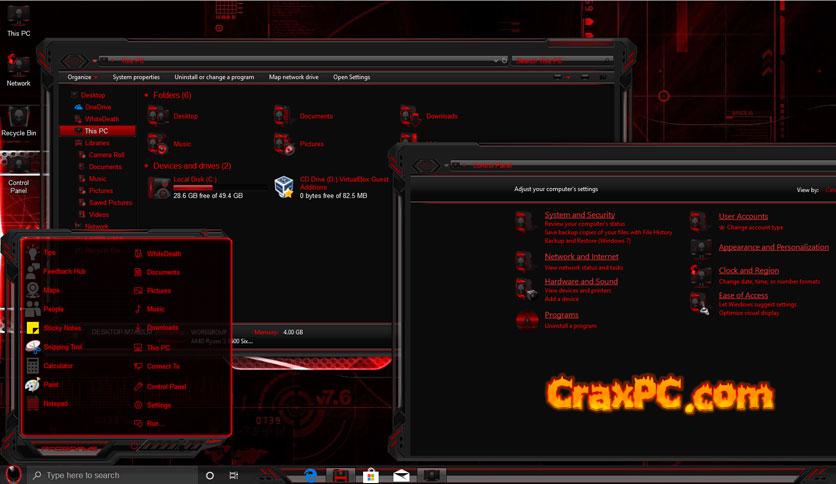Image resolution: width=836 pixels, height=484 pixels.
Task: Click Uninstall a program link
Action: click(570, 326)
